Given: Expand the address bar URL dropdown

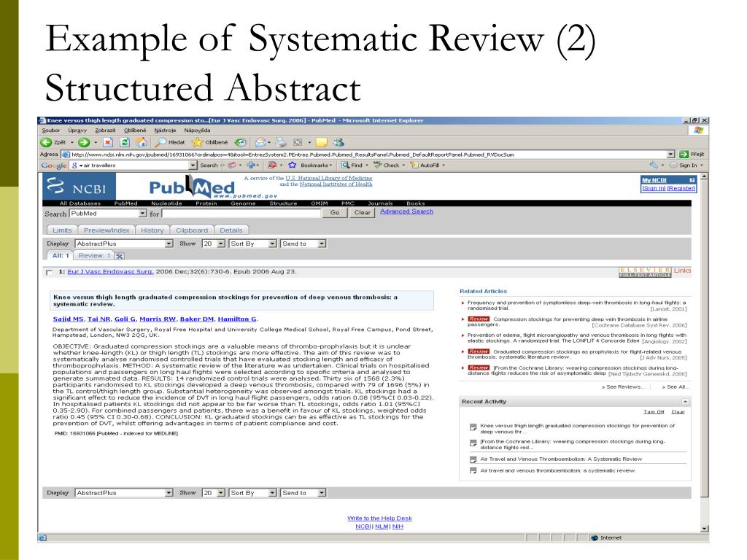Looking at the screenshot, I should pos(671,155).
